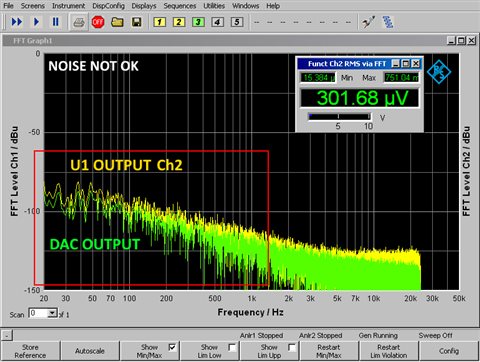This screenshot has height=362, width=480.
Task: Open file with the folder icon
Action: click(117, 22)
